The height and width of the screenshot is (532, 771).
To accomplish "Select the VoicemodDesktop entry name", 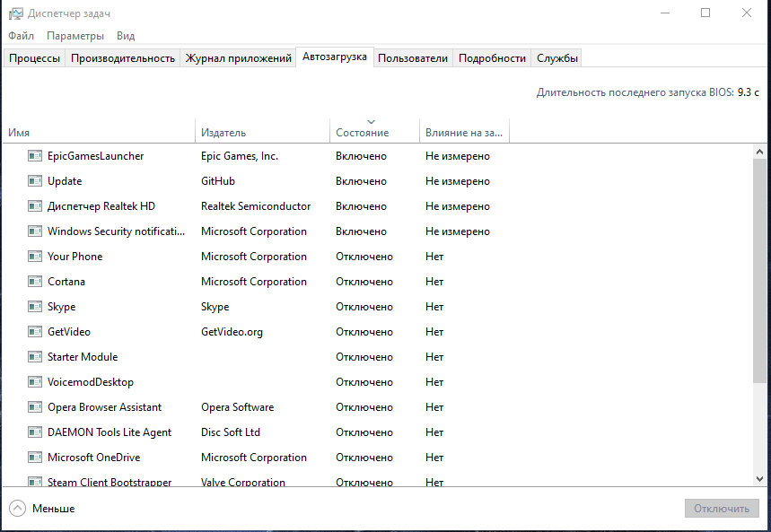I will 91,381.
